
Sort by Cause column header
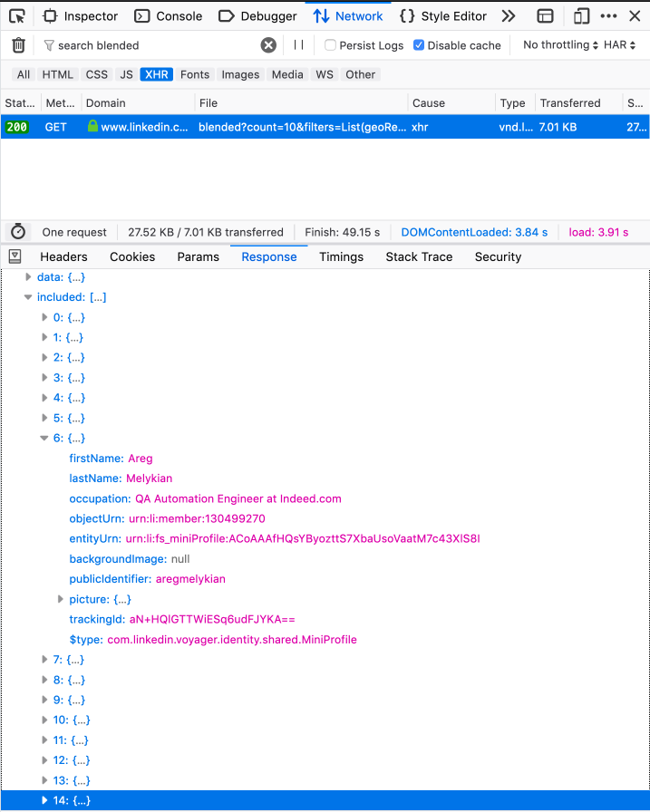[x=451, y=103]
